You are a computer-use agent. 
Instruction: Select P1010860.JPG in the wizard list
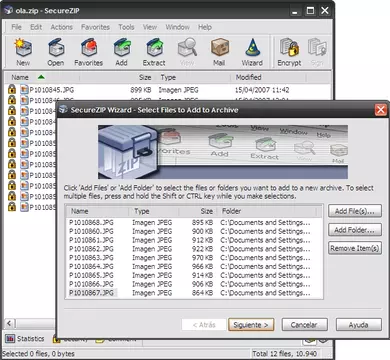pos(91,231)
